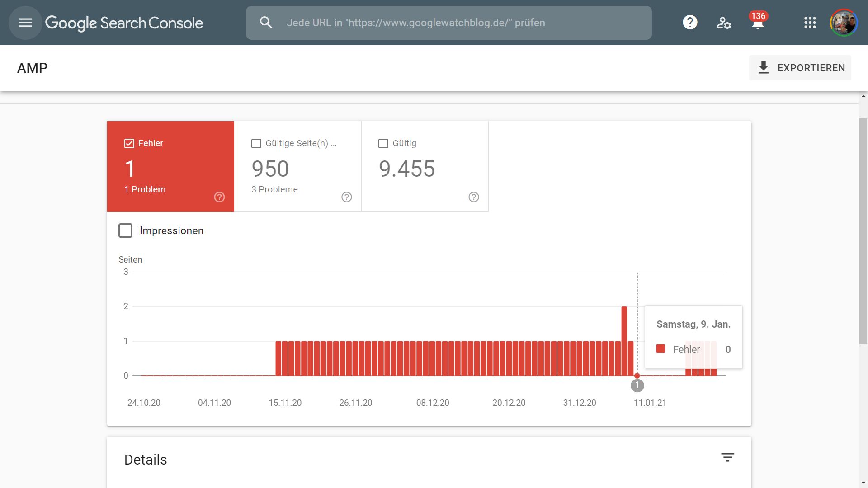Click help icon in warnings card
The width and height of the screenshot is (868, 488).
[x=346, y=197]
